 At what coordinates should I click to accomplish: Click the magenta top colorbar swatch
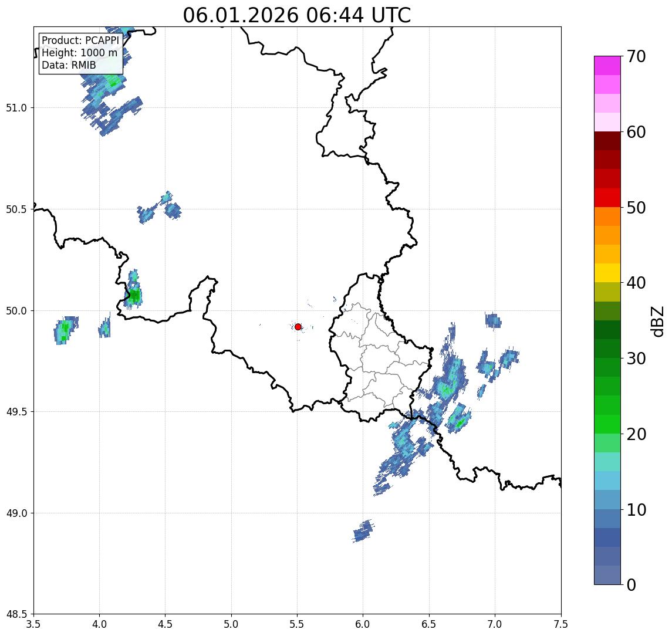coord(607,66)
